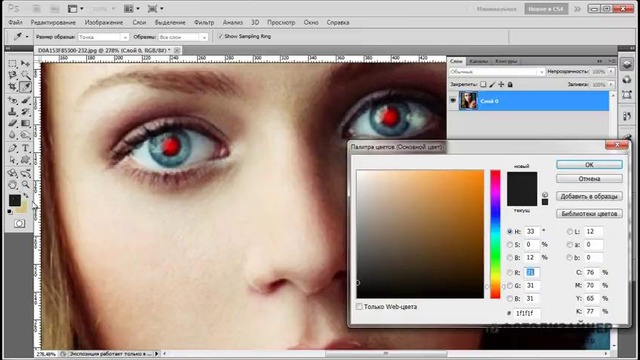Lock layer position icon

[501, 84]
